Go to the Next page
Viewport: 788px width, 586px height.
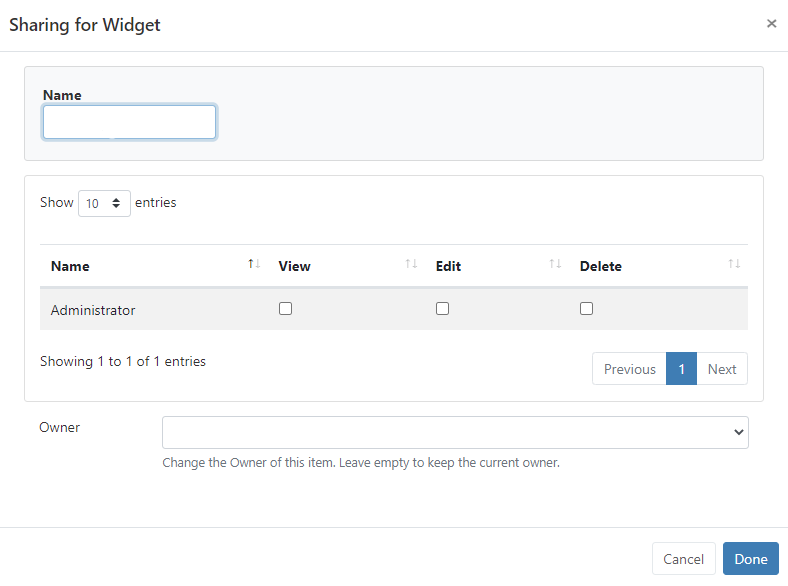721,369
